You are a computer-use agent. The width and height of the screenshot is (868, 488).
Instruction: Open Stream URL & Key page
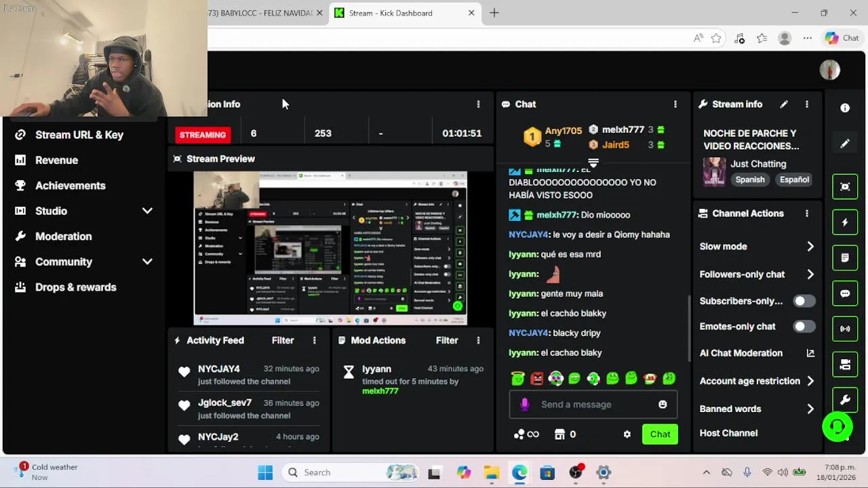click(79, 135)
